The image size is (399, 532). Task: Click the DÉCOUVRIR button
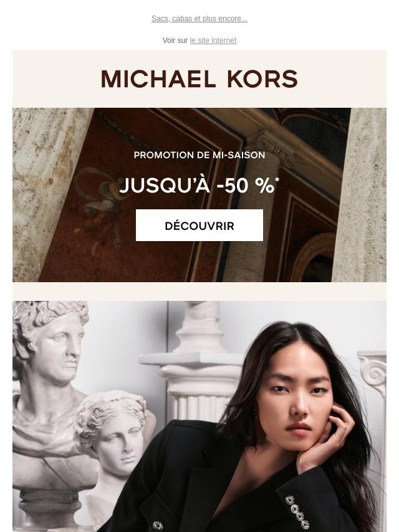pos(199,226)
